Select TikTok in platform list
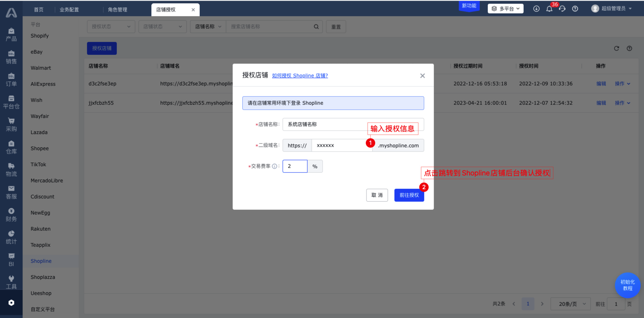This screenshot has width=644, height=318. click(38, 165)
